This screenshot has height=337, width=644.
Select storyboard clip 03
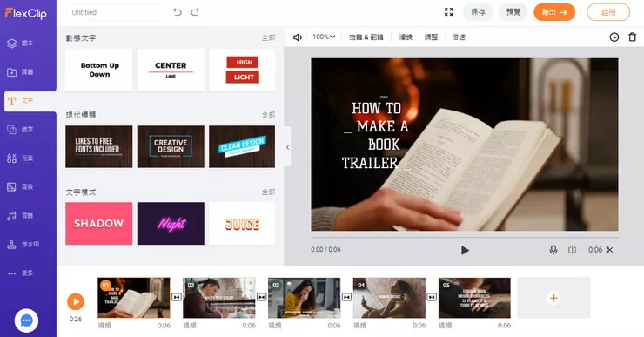point(304,298)
